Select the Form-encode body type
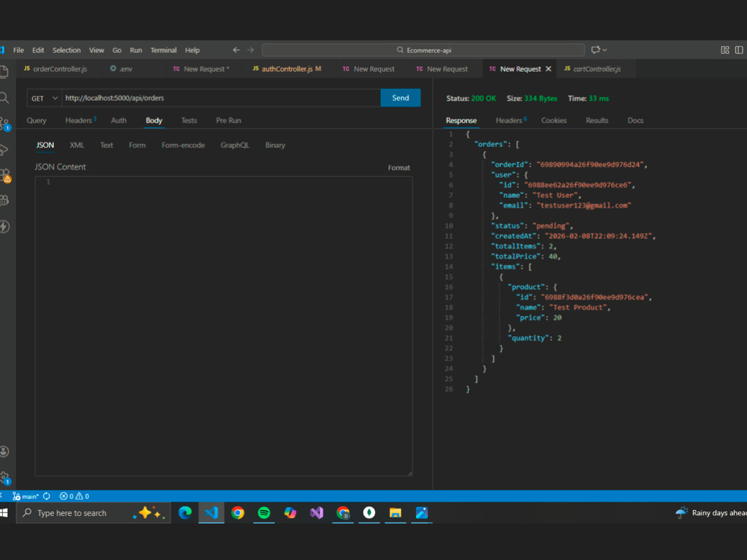This screenshot has width=747, height=560. (x=184, y=146)
